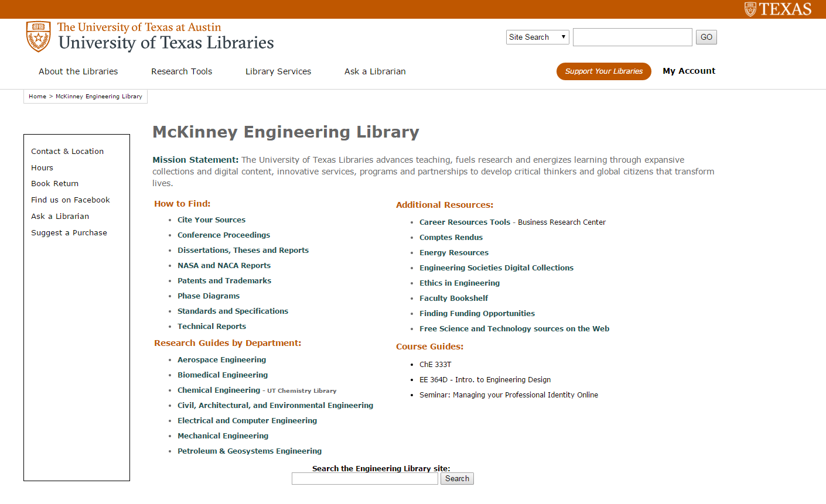The image size is (826, 504).
Task: Open Contact & Location in sidebar
Action: pyautogui.click(x=67, y=151)
